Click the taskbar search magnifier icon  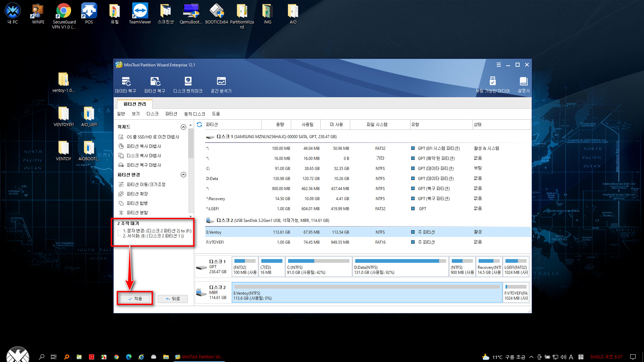pos(42,357)
